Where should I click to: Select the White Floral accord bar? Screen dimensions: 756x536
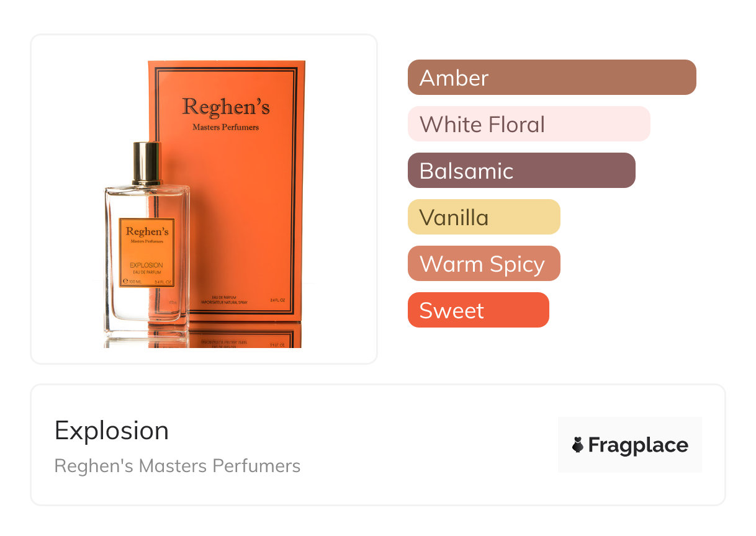529,124
